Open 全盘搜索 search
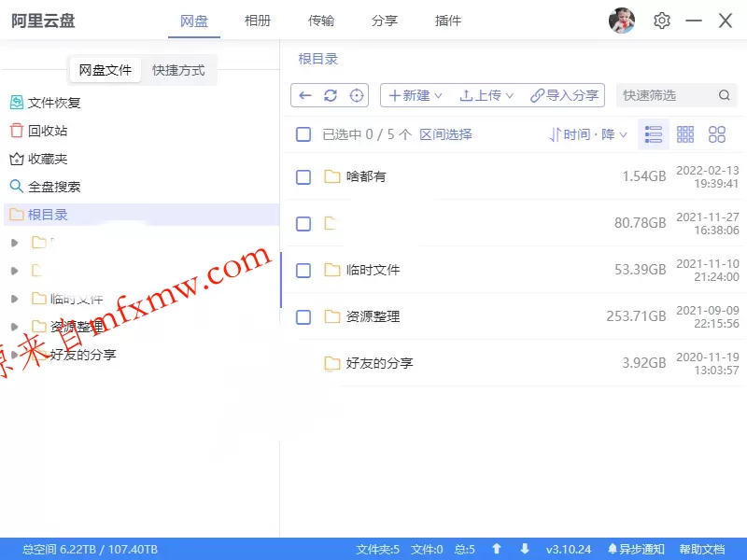 [45, 186]
